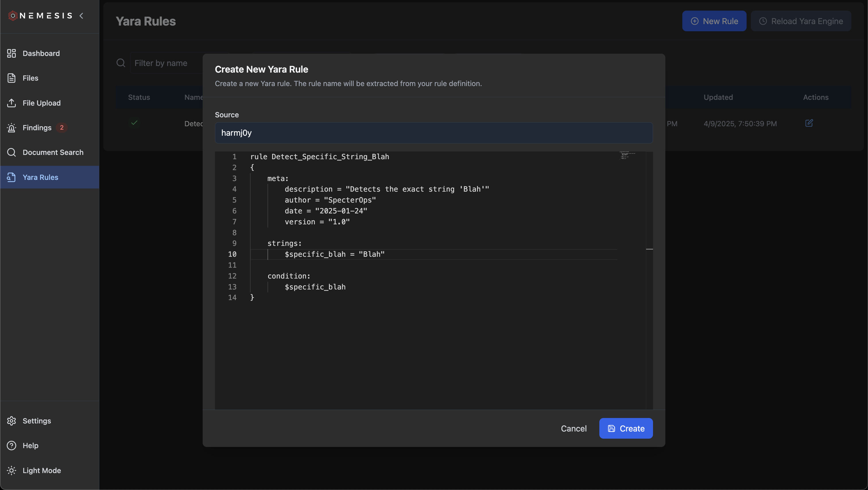Click the Source input field
The image size is (868, 490).
pyautogui.click(x=433, y=133)
